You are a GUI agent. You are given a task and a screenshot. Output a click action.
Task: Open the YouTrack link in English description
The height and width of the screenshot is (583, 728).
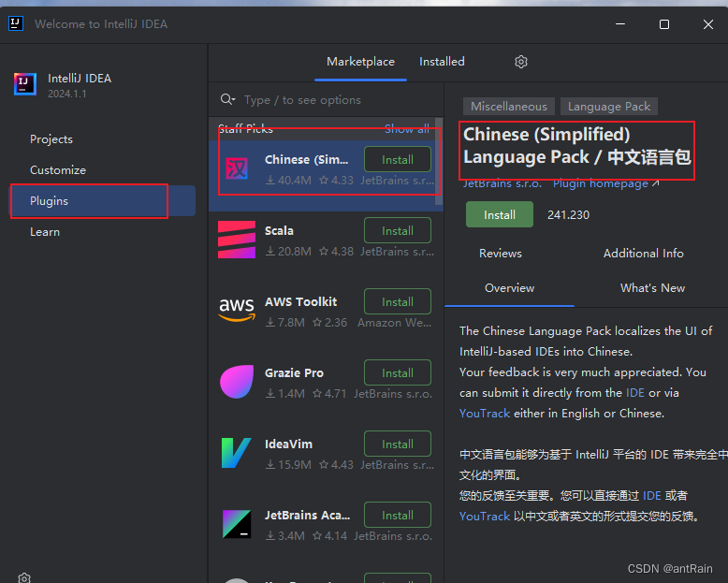(485, 413)
